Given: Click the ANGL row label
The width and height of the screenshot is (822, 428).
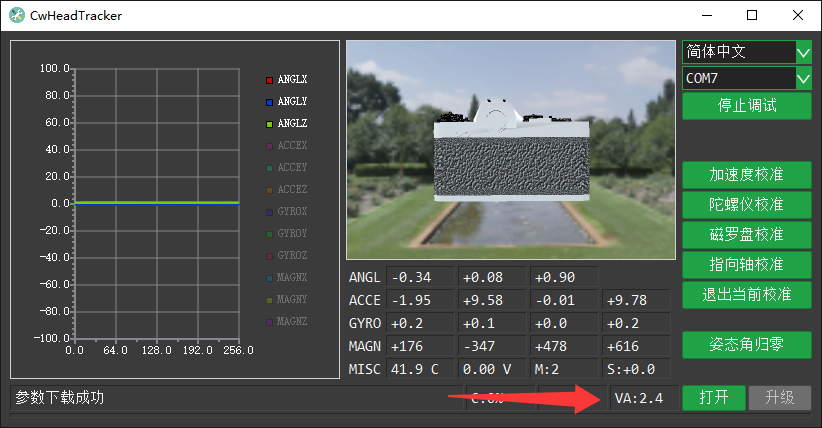Looking at the screenshot, I should click(x=364, y=277).
